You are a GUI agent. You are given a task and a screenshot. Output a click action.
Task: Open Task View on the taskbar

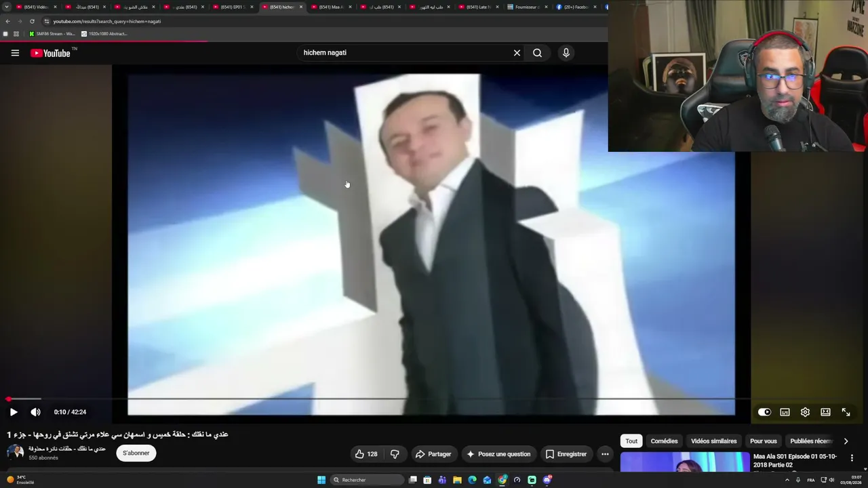coord(412,480)
